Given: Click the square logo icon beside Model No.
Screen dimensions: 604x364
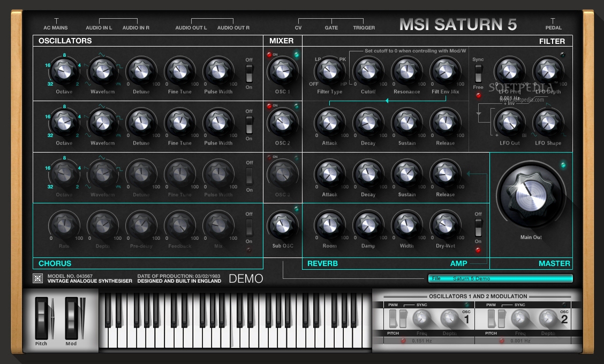Looking at the screenshot, I should (37, 278).
